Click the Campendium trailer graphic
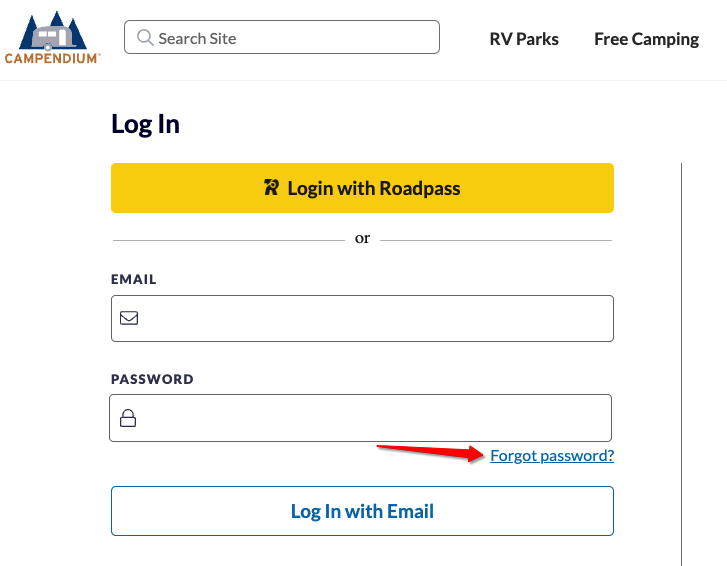The image size is (727, 566). click(54, 38)
